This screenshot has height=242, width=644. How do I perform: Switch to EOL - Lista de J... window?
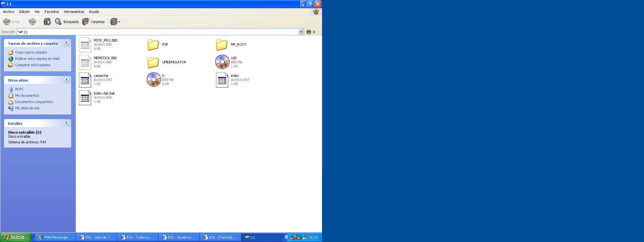(97, 237)
